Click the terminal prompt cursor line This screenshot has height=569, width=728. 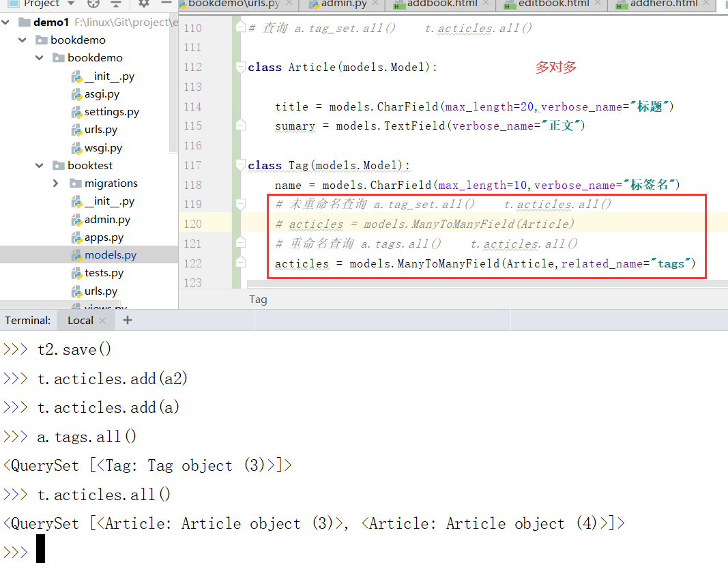click(364, 551)
